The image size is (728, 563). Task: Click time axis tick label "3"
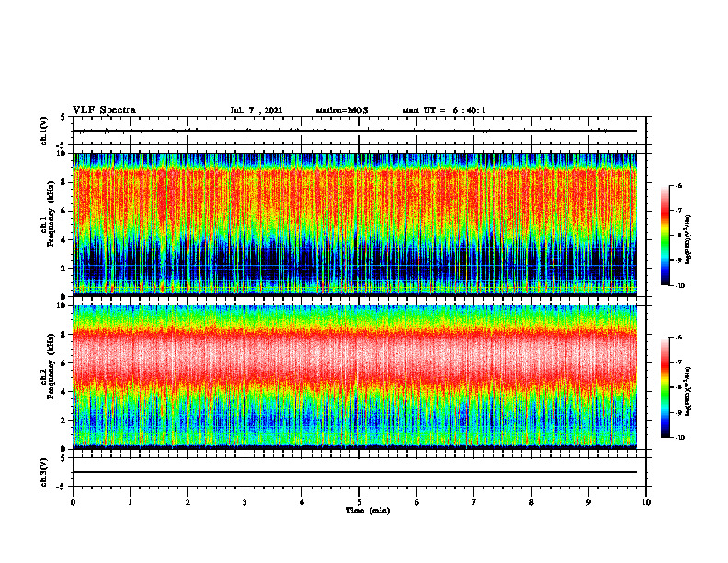click(x=245, y=502)
